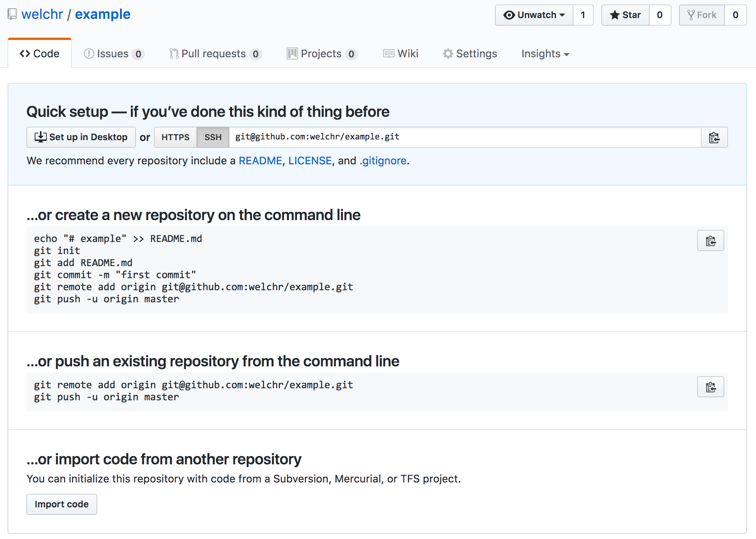Copy the new repository commands to clipboard

pyautogui.click(x=710, y=240)
